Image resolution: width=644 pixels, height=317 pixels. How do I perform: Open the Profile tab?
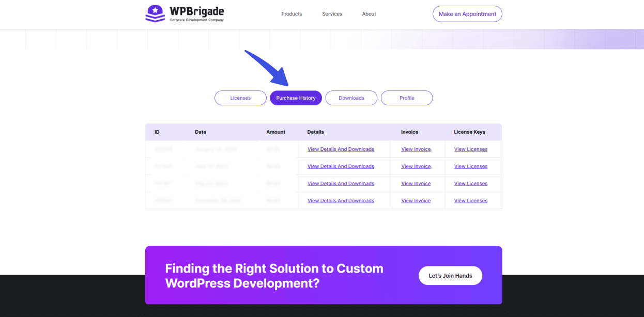point(407,98)
